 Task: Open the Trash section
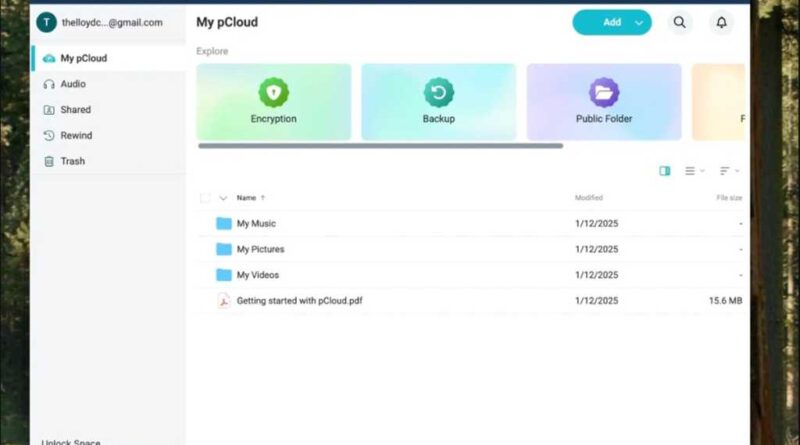[108, 161]
